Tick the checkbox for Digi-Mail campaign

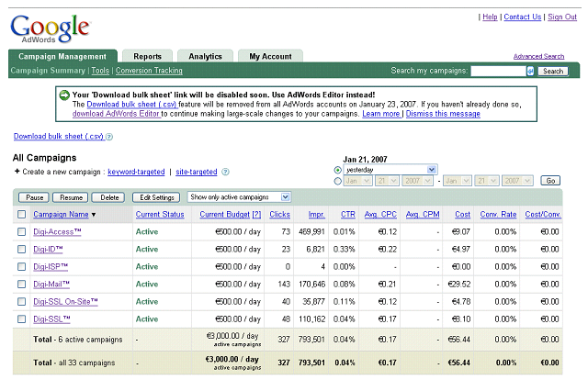(22, 284)
